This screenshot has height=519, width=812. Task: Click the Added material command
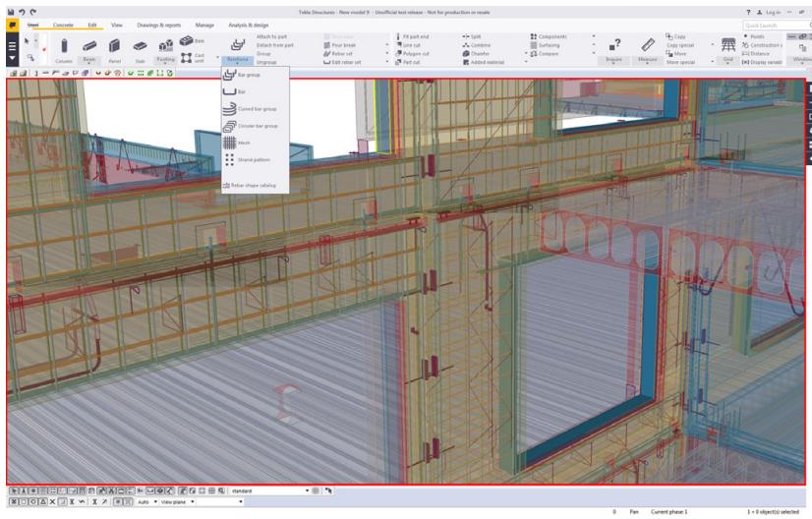[x=483, y=62]
